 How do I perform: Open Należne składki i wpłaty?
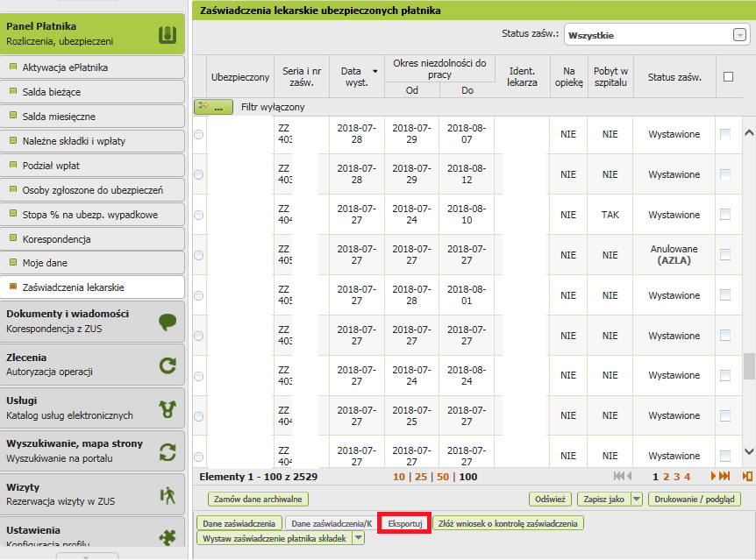[92, 141]
